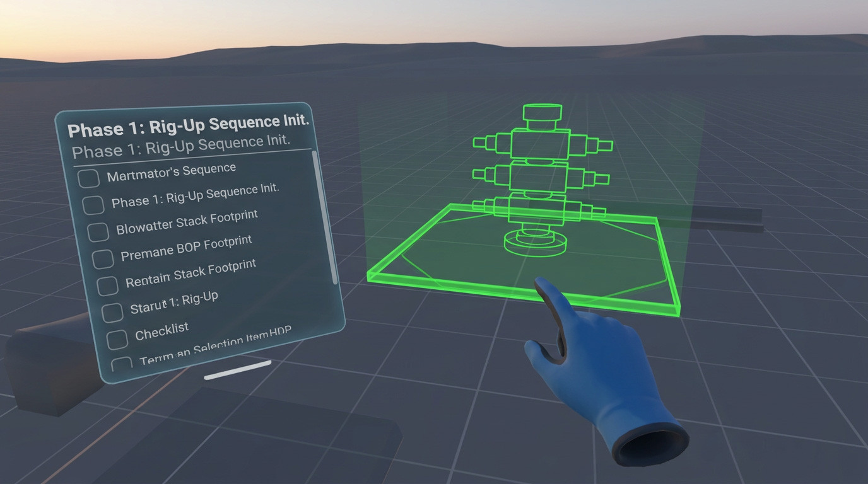Image resolution: width=868 pixels, height=484 pixels.
Task: Enable the Blowotter Stack Footprint checkbox
Action: (99, 231)
